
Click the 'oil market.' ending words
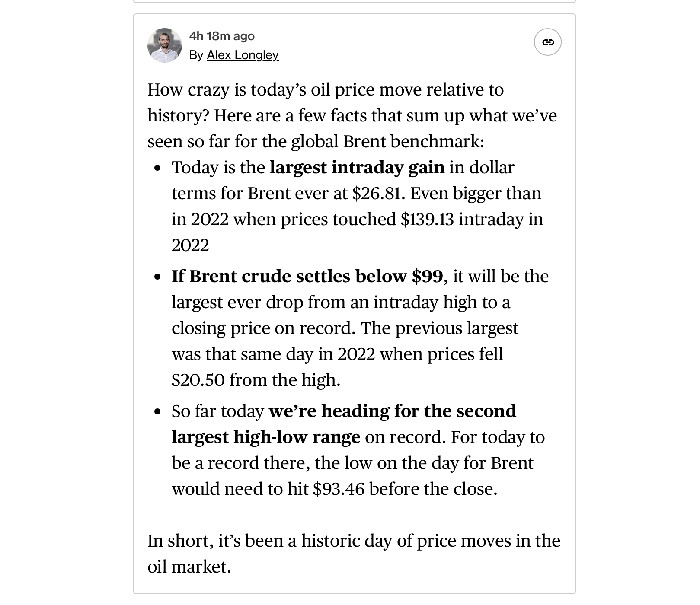pyautogui.click(x=189, y=567)
